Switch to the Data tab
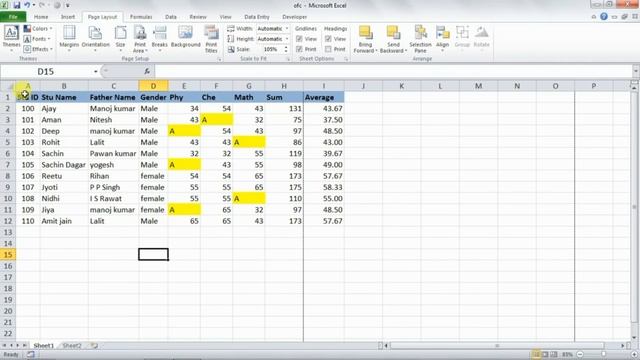Image resolution: width=640 pixels, height=360 pixels. [x=171, y=17]
